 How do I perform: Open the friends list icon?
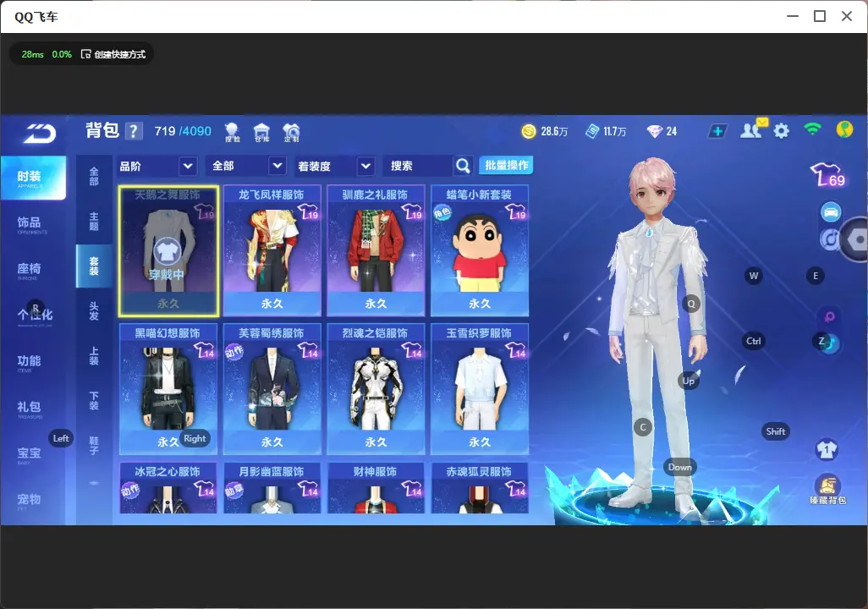click(751, 130)
